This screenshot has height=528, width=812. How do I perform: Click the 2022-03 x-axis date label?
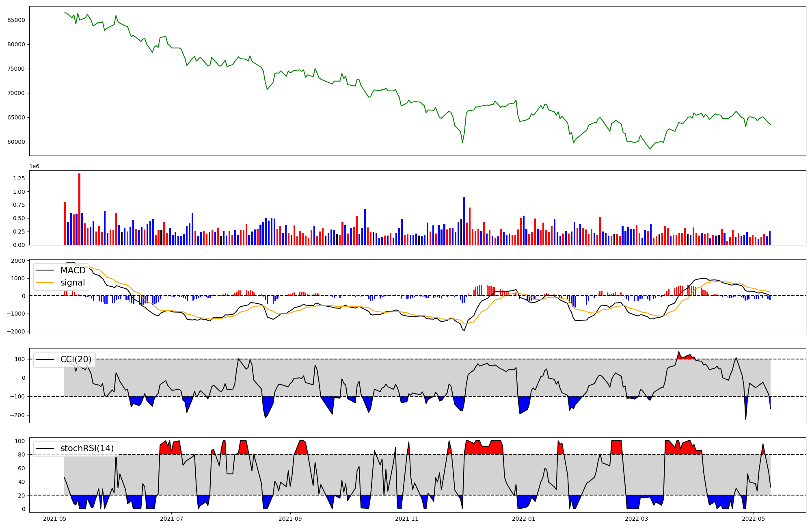click(x=637, y=519)
